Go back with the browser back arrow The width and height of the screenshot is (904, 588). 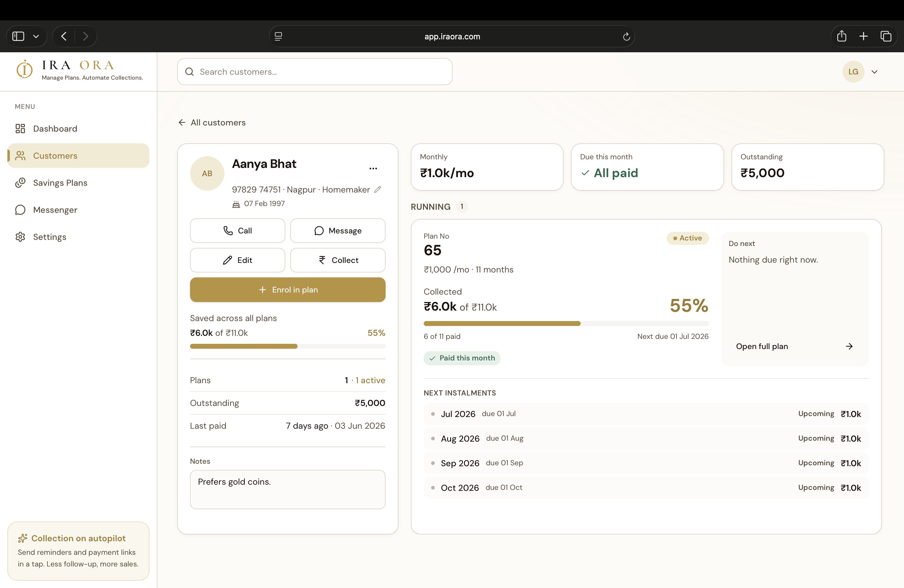[x=64, y=36]
